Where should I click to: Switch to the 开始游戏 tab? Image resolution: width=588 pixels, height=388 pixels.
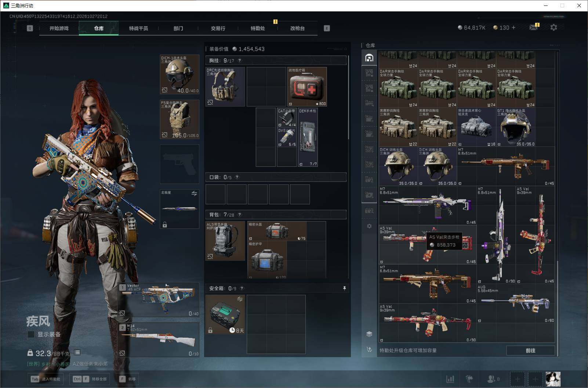[59, 28]
